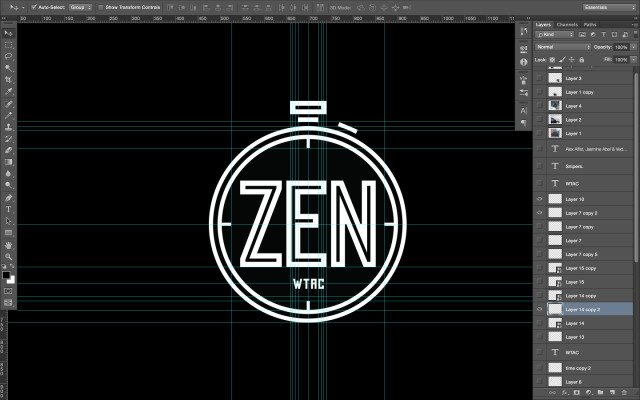Select the Lasso tool

tap(8, 55)
